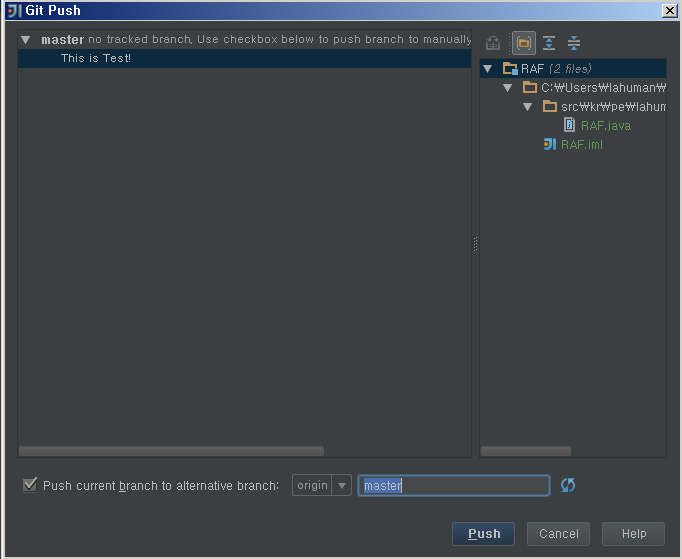Click the refresh remote branches icon

(x=568, y=485)
